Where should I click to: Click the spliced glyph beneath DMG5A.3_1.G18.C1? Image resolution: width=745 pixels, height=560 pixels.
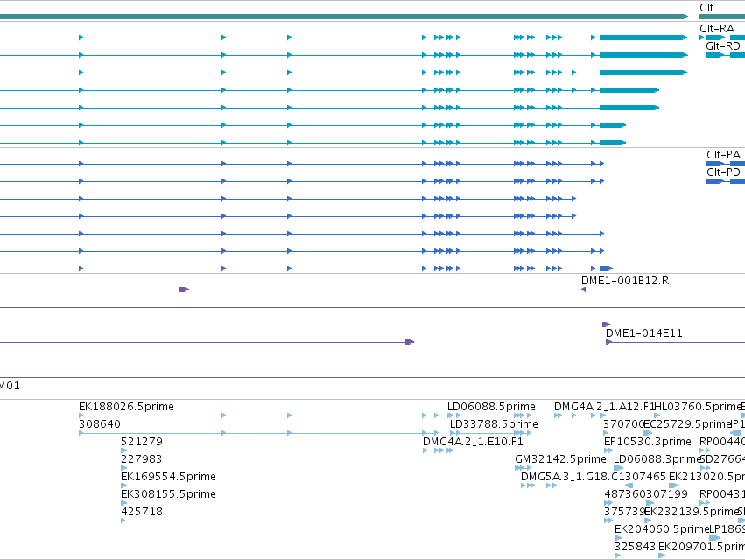coord(538,486)
